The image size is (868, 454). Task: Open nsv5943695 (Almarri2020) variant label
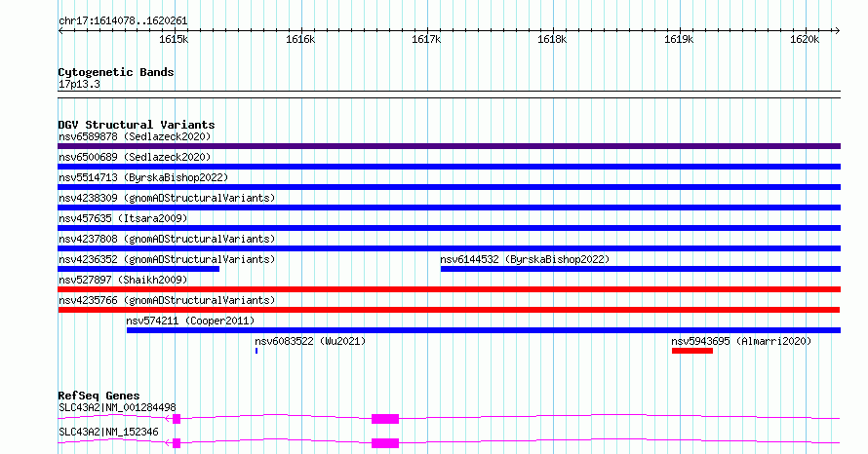tap(741, 341)
